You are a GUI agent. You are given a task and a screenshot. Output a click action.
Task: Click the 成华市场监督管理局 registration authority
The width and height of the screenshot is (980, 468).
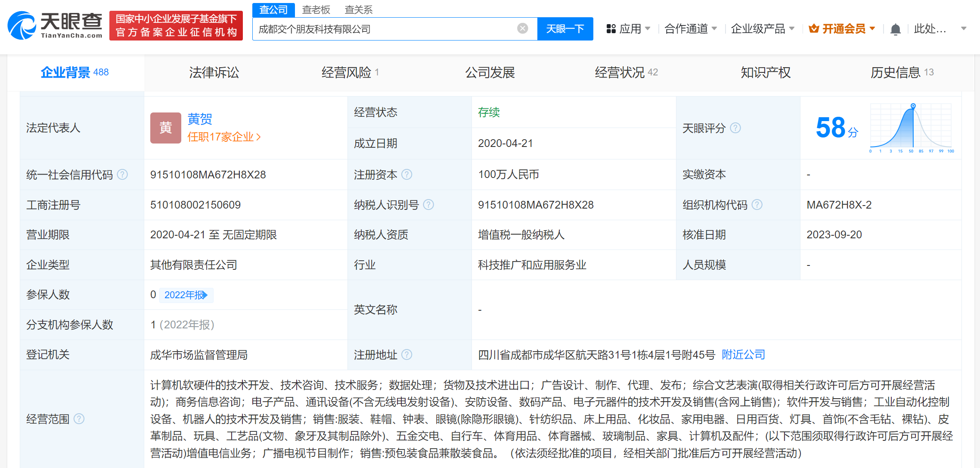tap(199, 355)
